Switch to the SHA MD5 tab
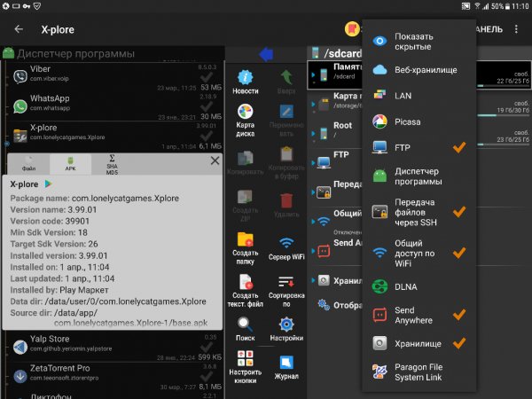The image size is (532, 399). [x=112, y=165]
